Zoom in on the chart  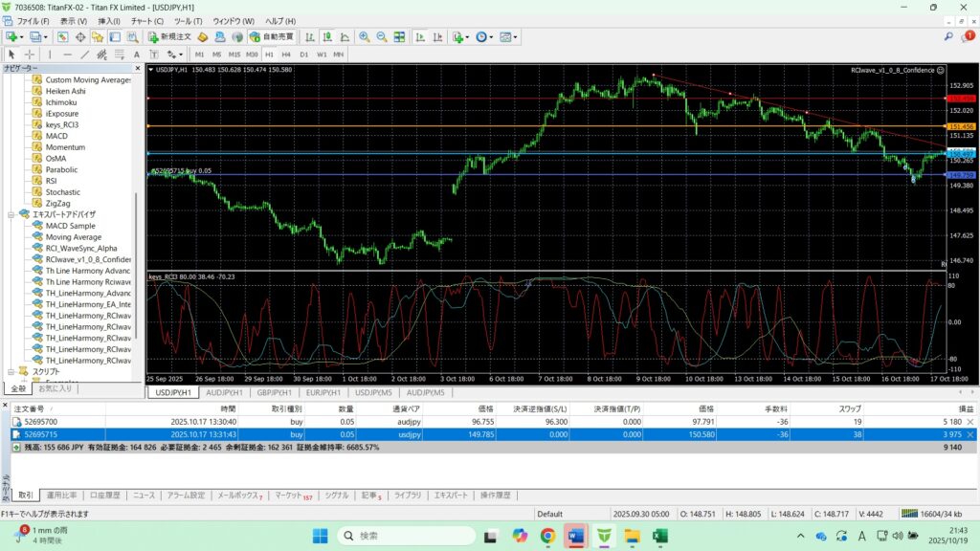pyautogui.click(x=364, y=36)
